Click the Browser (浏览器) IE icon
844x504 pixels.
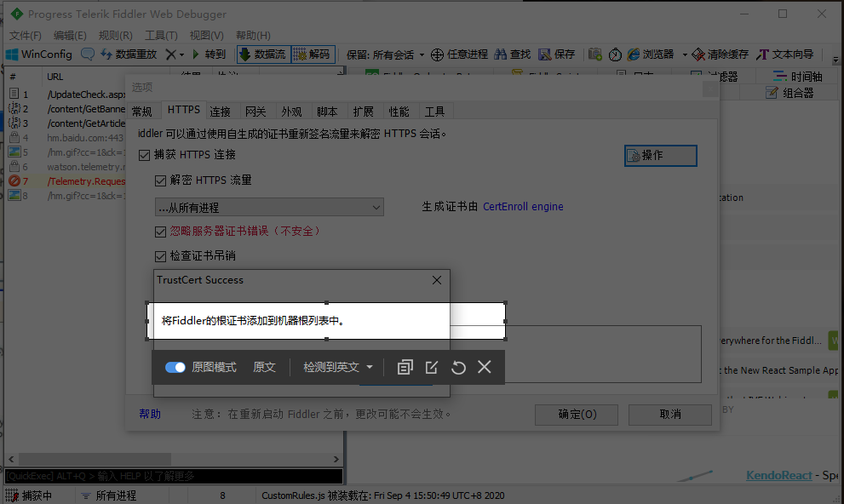tap(634, 54)
